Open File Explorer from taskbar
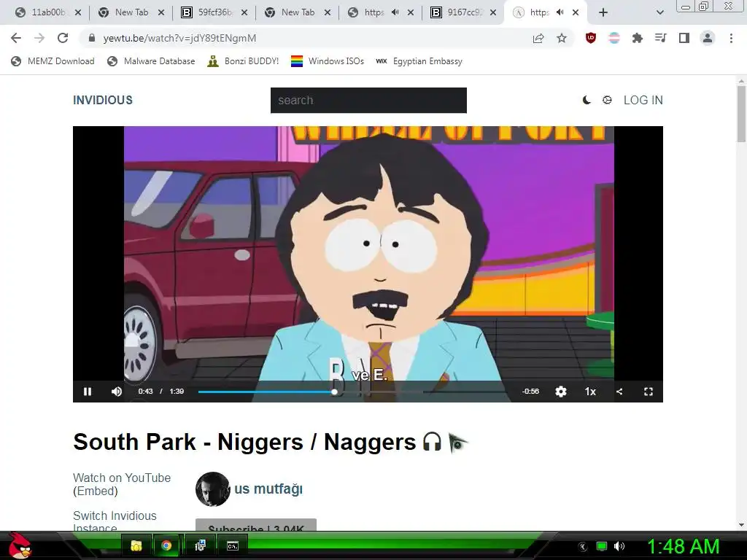This screenshot has width=747, height=560. point(136,545)
